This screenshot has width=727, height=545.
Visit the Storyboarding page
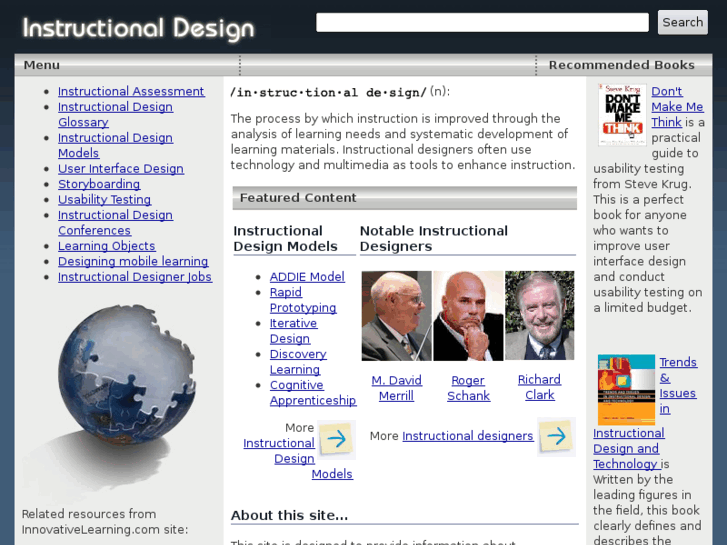99,184
